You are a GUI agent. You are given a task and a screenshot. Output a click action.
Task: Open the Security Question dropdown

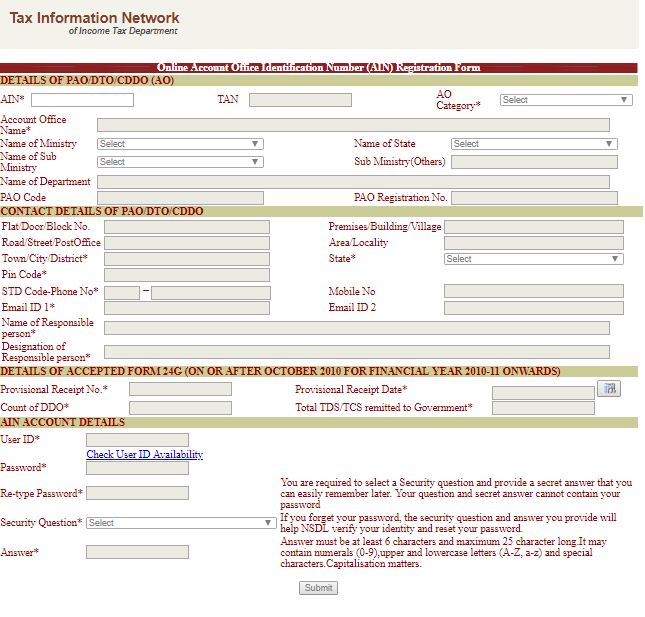coord(180,523)
